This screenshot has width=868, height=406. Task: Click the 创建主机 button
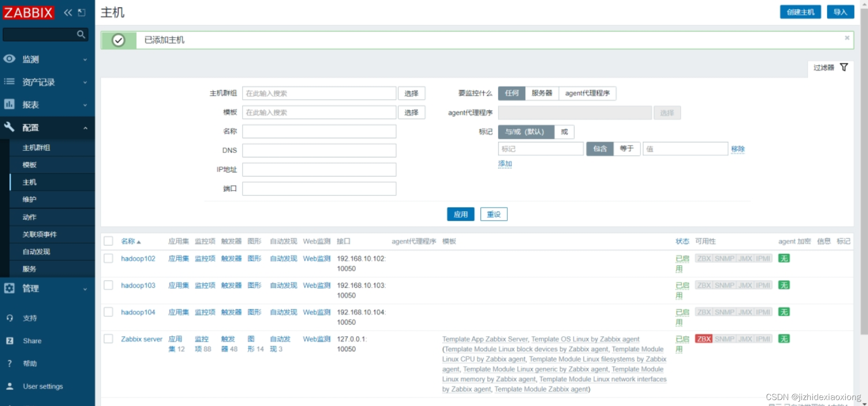tap(800, 12)
